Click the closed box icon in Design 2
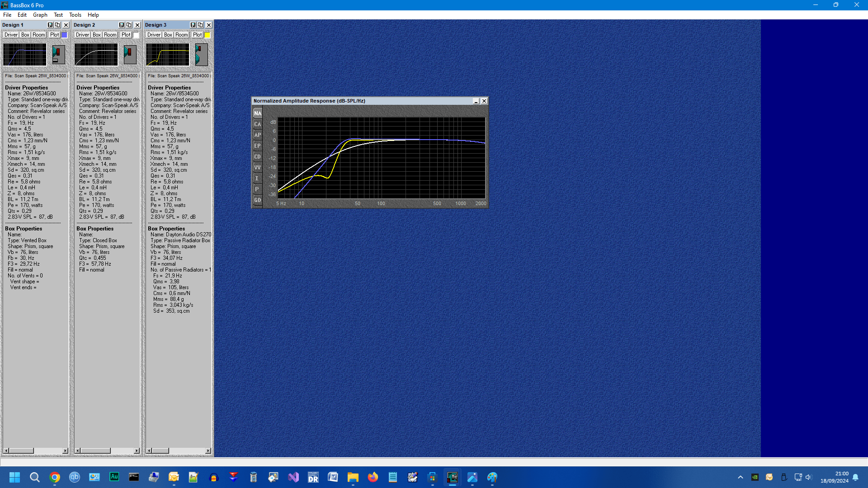Viewport: 868px width, 488px height. [130, 55]
